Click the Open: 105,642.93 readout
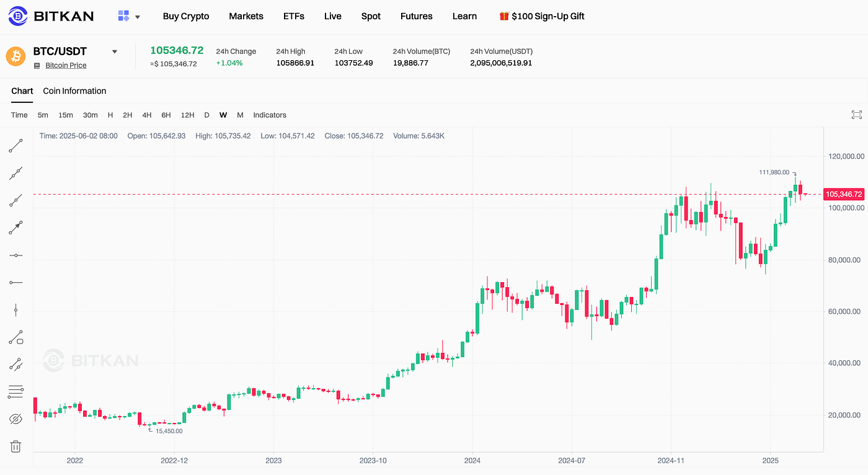This screenshot has height=475, width=868. pyautogui.click(x=156, y=136)
